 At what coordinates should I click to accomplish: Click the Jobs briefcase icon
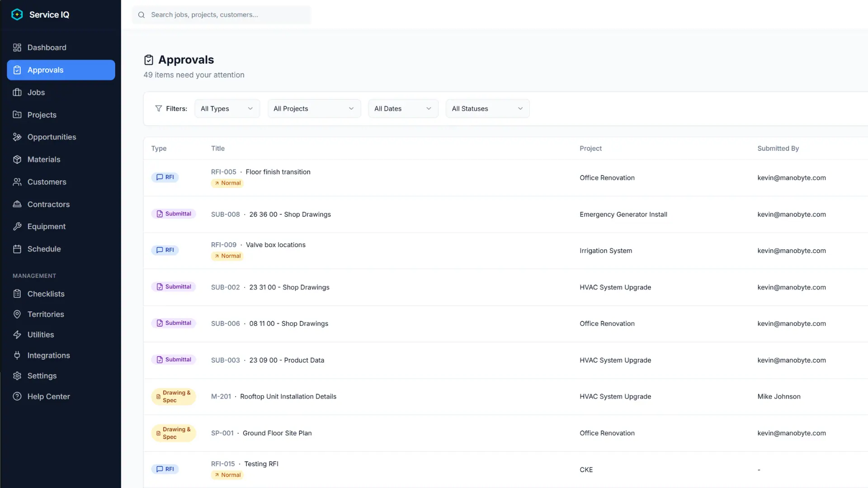pyautogui.click(x=17, y=92)
